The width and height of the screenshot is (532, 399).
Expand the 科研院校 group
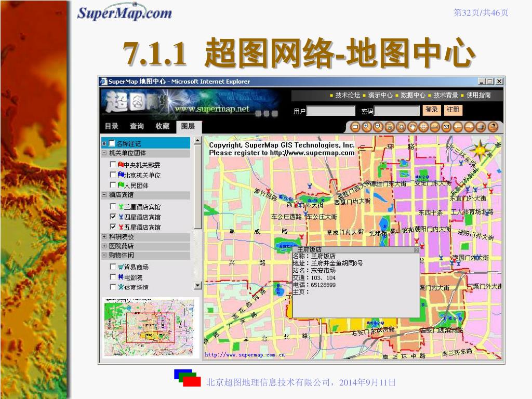point(104,236)
